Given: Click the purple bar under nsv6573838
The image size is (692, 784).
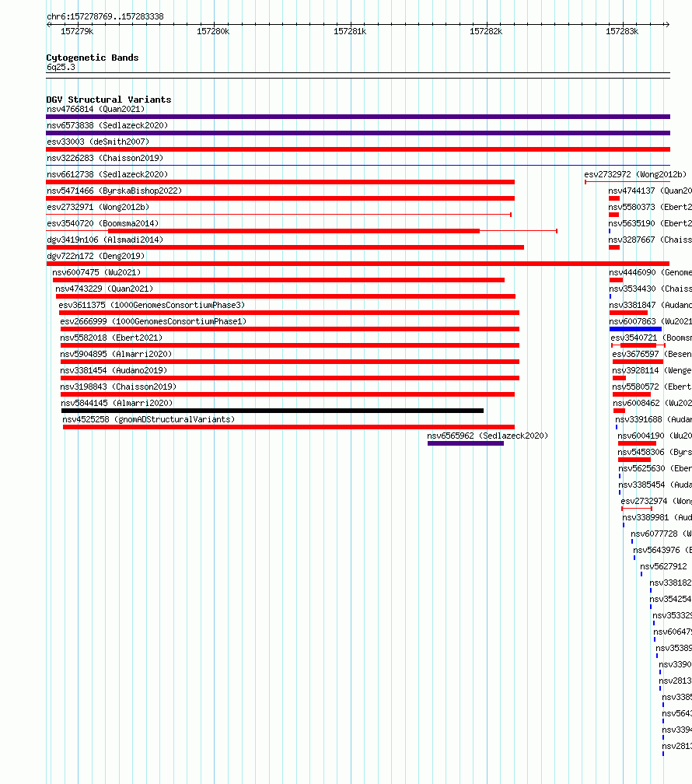Looking at the screenshot, I should pos(358,133).
